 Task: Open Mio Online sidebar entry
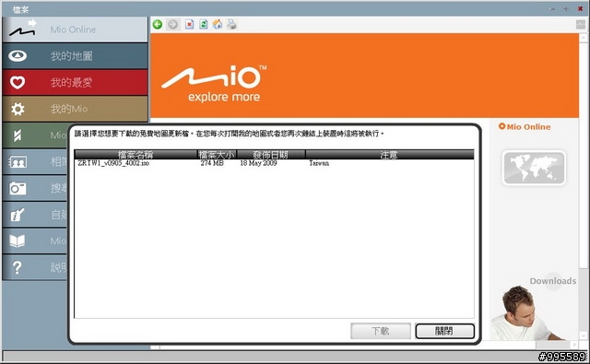pos(75,29)
